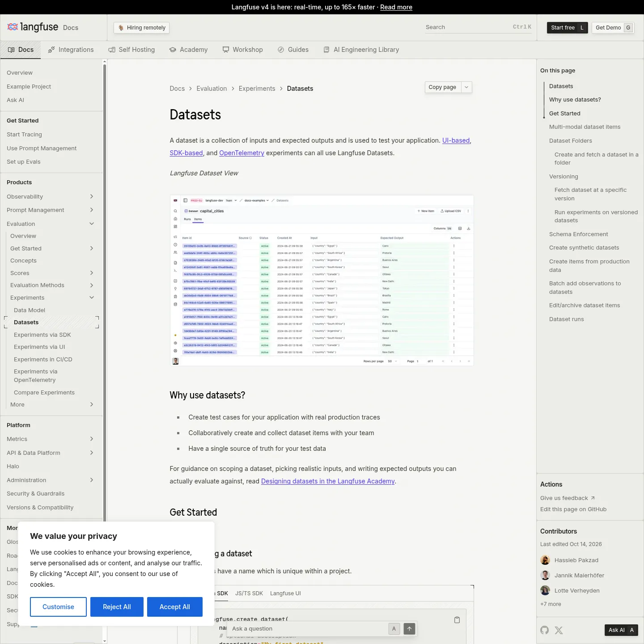Follow the Read more banner link
This screenshot has width=644, height=644.
396,7
